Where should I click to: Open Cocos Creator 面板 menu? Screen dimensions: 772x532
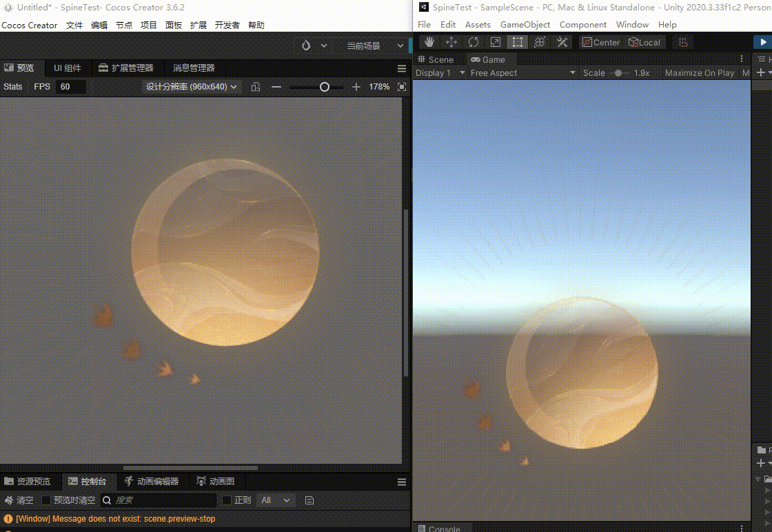click(x=173, y=25)
